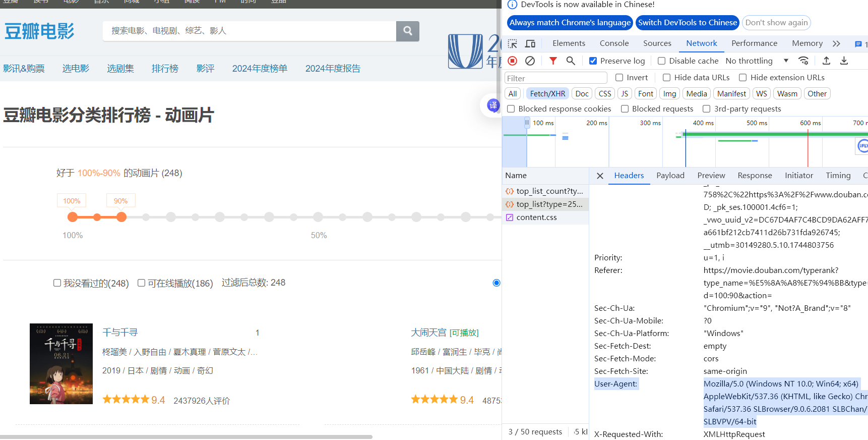Show more DevTools tabs chevron
The image size is (868, 440).
(x=836, y=44)
